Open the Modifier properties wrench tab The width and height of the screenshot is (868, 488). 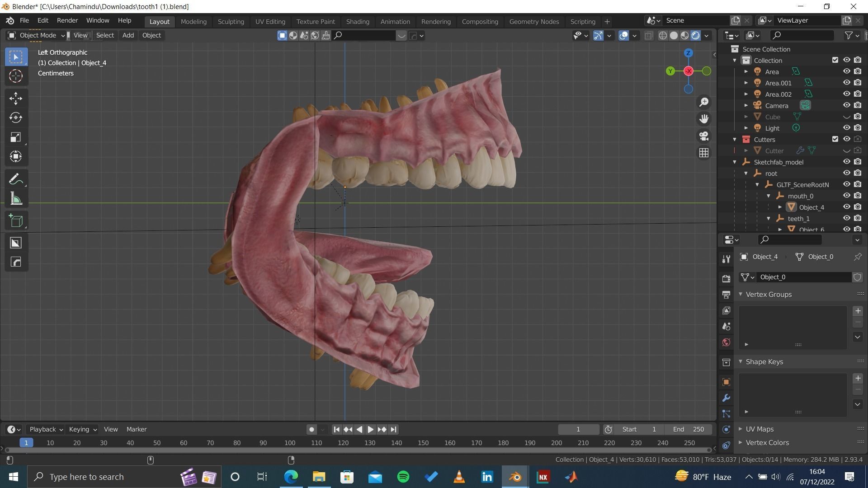click(x=726, y=398)
